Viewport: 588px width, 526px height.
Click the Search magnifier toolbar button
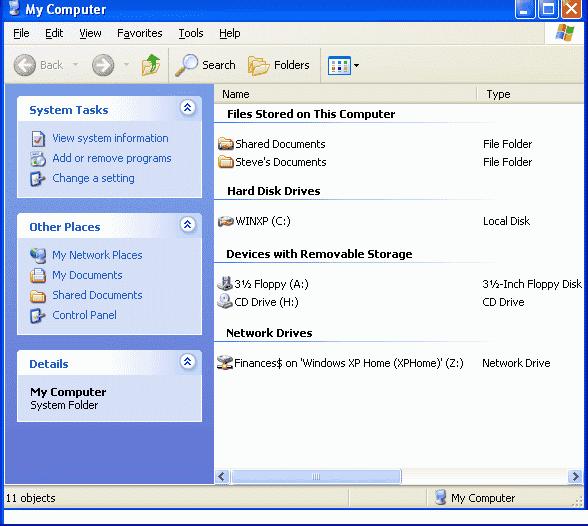tap(205, 65)
